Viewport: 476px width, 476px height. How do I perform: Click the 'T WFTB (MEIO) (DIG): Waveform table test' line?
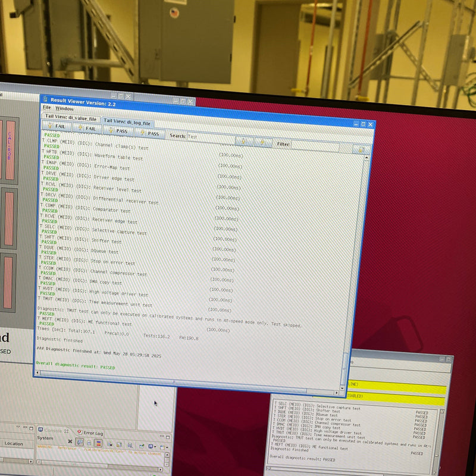pos(92,155)
